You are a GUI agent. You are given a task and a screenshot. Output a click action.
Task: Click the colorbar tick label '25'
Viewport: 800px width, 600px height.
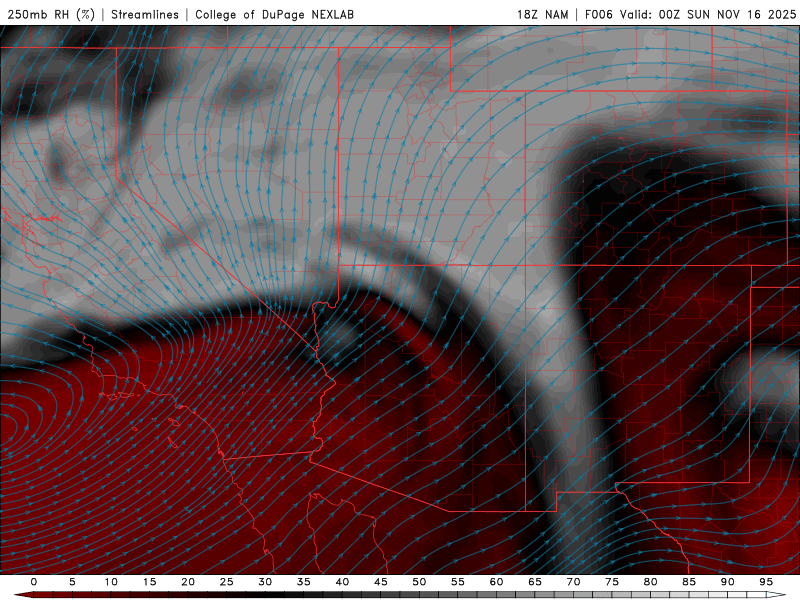point(227,582)
